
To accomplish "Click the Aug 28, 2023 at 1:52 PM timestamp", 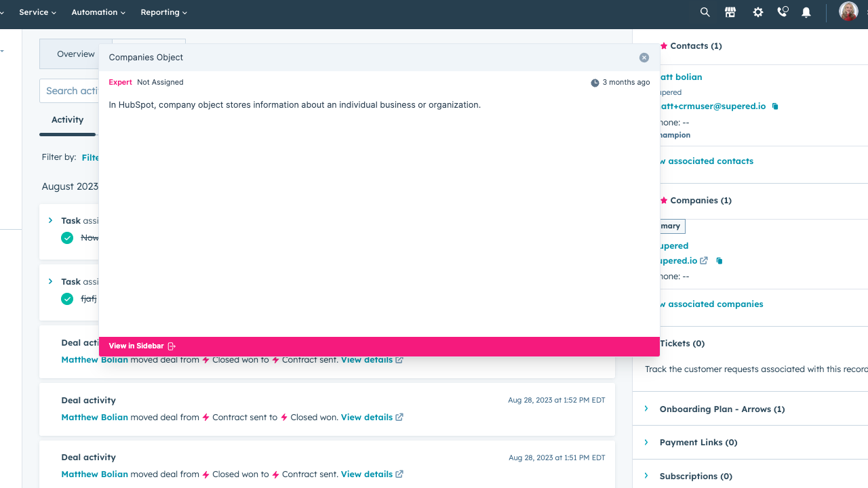I will tap(557, 401).
